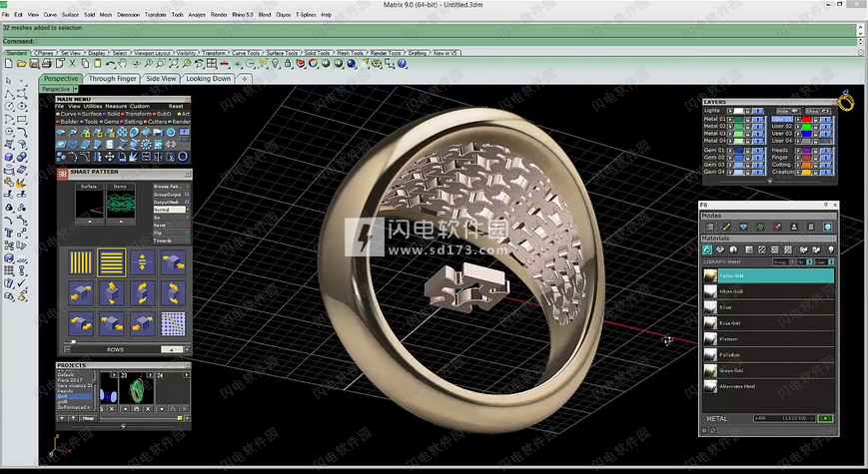Select the vertical columns pattern icon

coord(81,262)
